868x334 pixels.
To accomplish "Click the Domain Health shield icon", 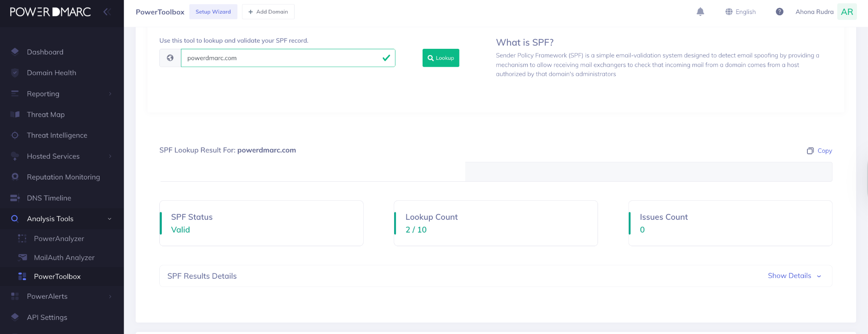I will click(x=15, y=73).
